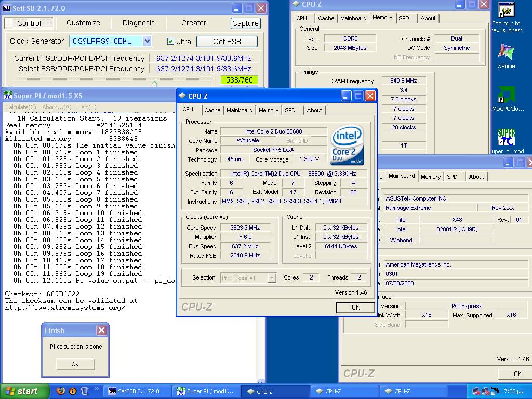Select the Memory tab in front CPU-Z window
This screenshot has width=532, height=399.
(x=269, y=110)
